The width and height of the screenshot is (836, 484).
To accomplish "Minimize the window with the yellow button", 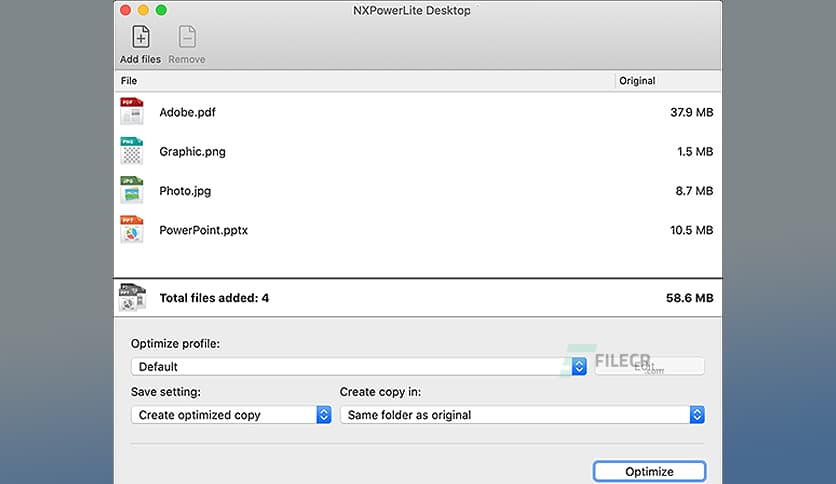I will 143,10.
